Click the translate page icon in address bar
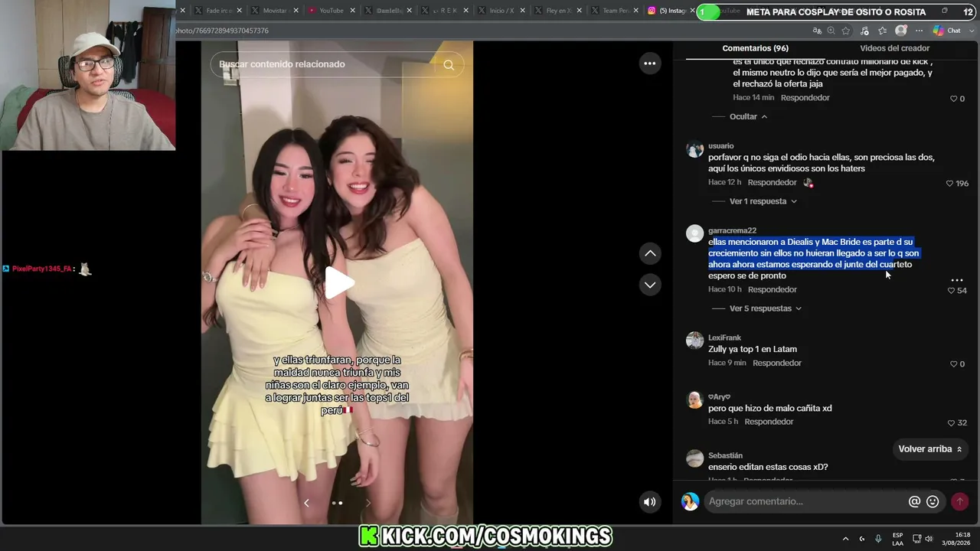The image size is (980, 551). tap(817, 31)
